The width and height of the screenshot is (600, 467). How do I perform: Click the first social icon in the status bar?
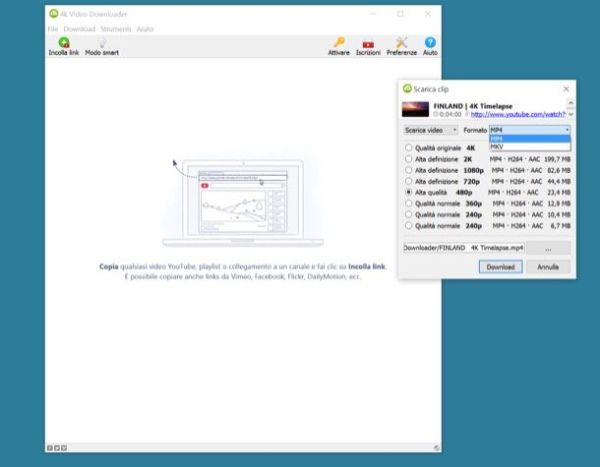click(49, 446)
